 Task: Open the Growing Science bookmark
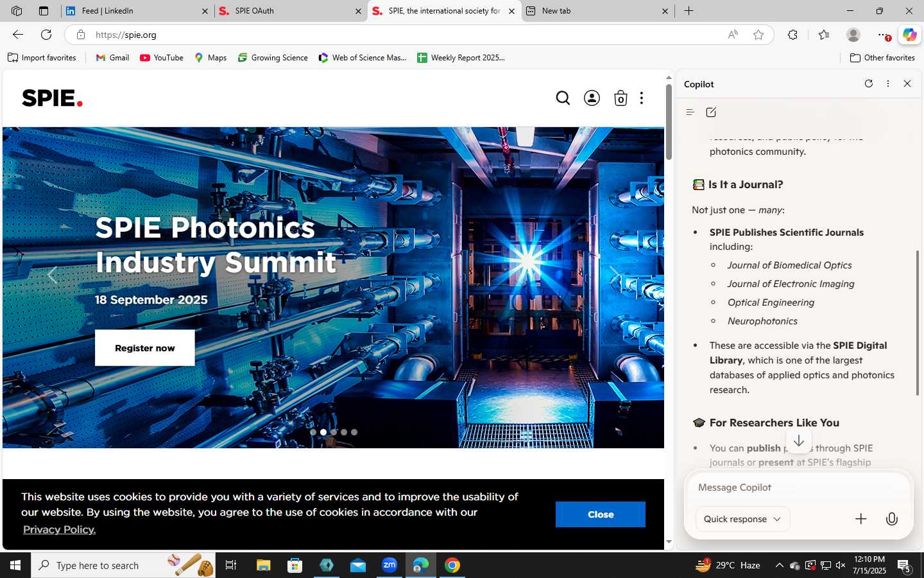[x=273, y=58]
